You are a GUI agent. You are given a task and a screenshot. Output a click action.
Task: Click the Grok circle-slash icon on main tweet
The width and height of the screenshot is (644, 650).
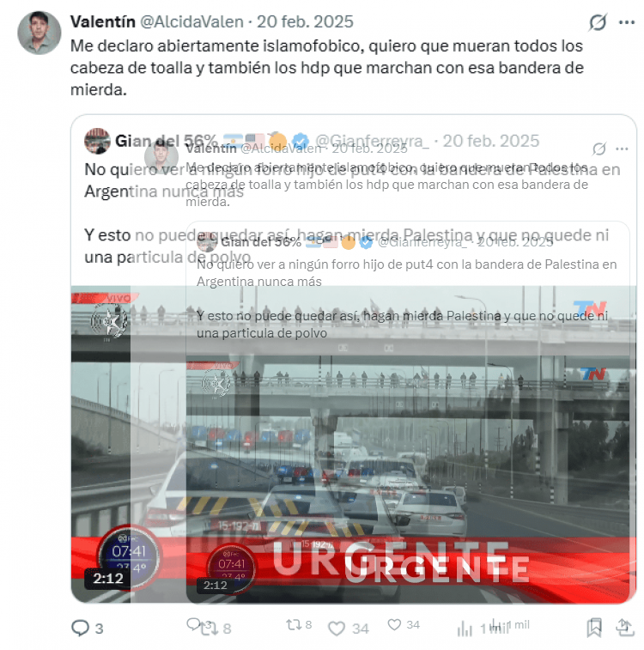[x=598, y=22]
